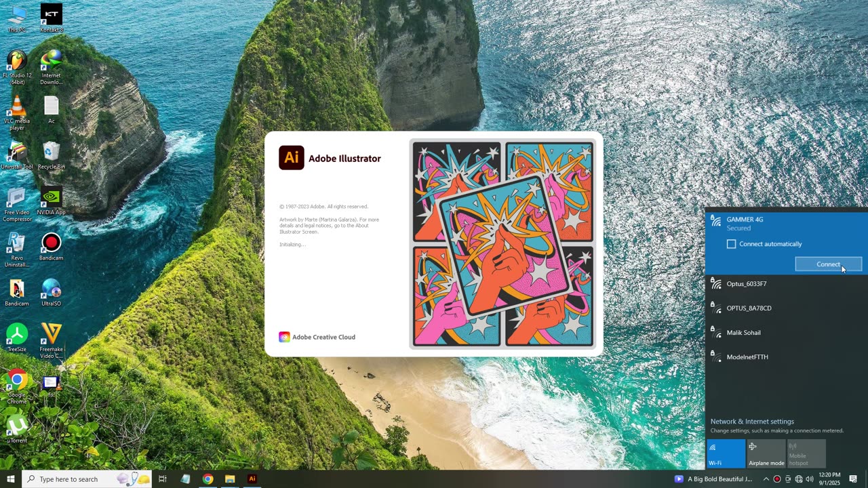This screenshot has height=488, width=868.
Task: Open the Bandicam folder-style shortcut
Action: click(17, 292)
